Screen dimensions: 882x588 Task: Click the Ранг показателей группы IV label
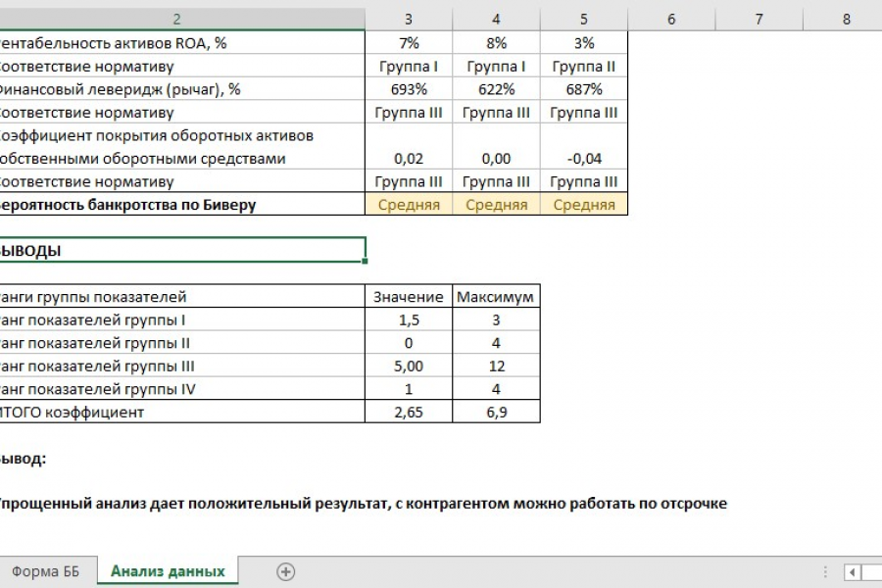click(97, 389)
